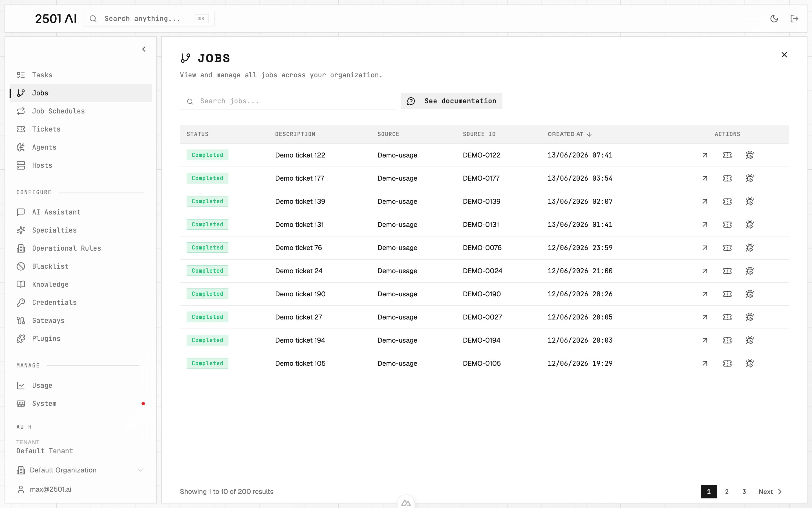
Task: Focus the Search anything field
Action: pos(149,18)
